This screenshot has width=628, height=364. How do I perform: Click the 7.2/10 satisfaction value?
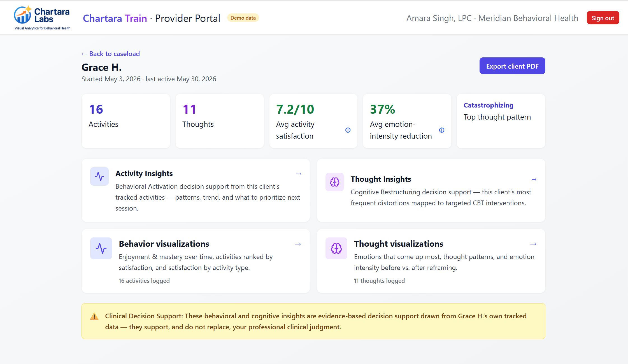coord(295,109)
